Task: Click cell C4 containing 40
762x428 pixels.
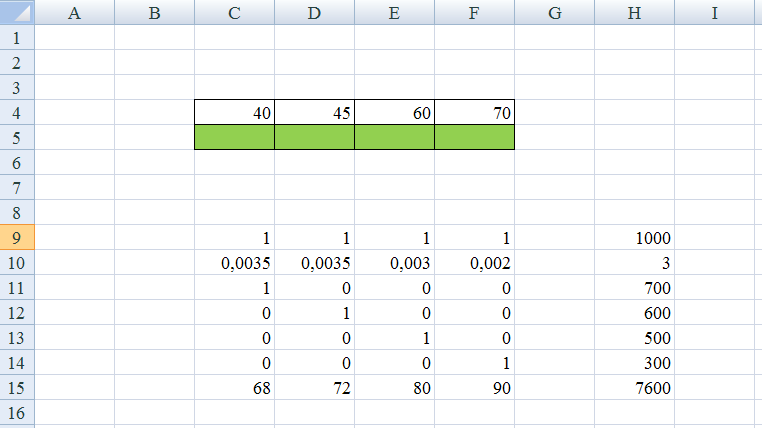Action: 234,112
